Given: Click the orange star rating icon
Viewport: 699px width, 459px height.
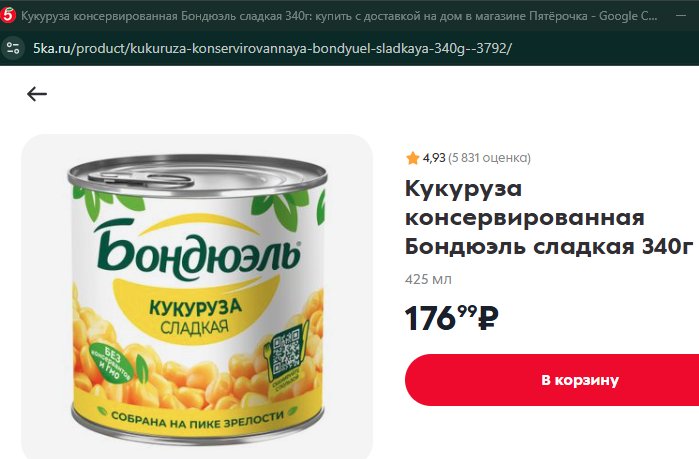Looking at the screenshot, I should pyautogui.click(x=413, y=158).
